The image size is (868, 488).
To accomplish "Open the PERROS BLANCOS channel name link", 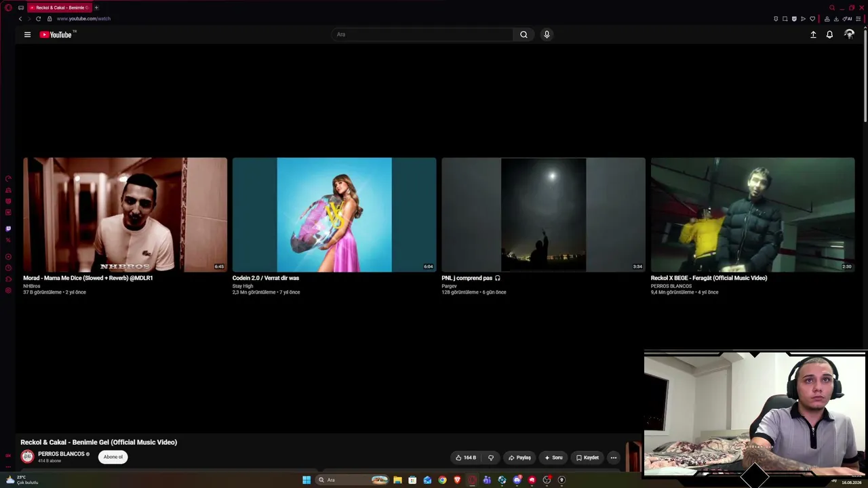I will pyautogui.click(x=61, y=454).
